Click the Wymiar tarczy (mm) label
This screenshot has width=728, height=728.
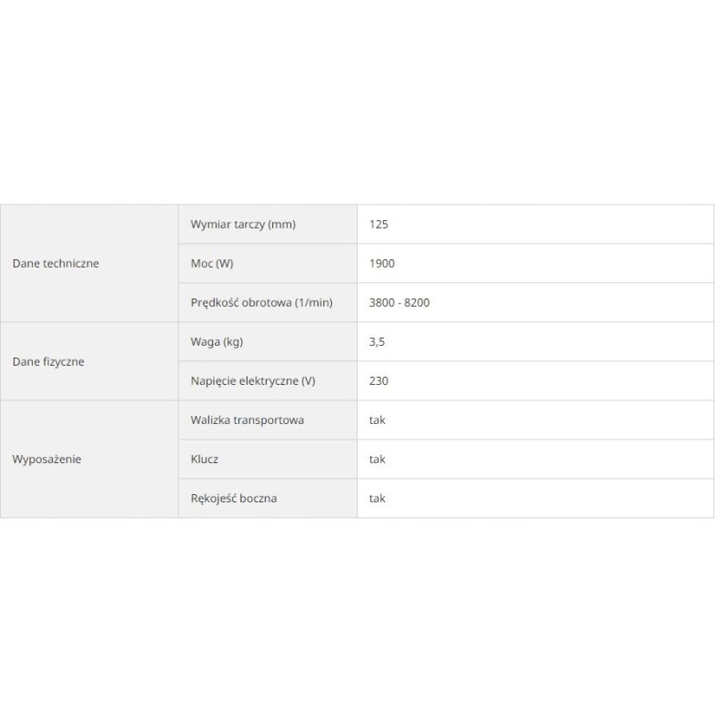click(243, 224)
